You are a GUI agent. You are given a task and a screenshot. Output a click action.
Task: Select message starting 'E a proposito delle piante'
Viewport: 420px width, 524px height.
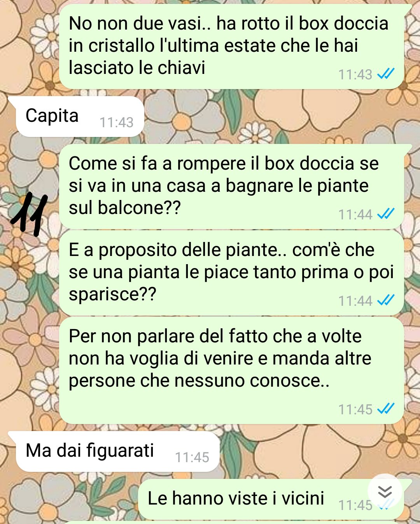232,273
